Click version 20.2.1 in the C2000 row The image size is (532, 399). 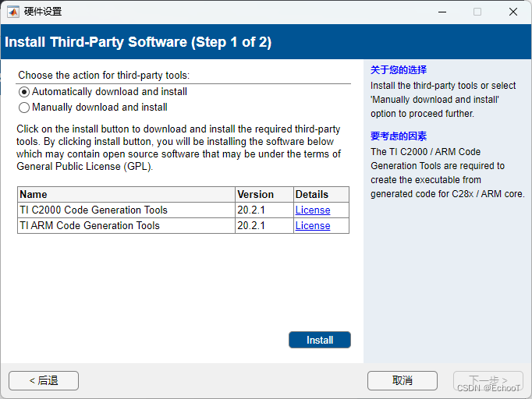click(264, 210)
